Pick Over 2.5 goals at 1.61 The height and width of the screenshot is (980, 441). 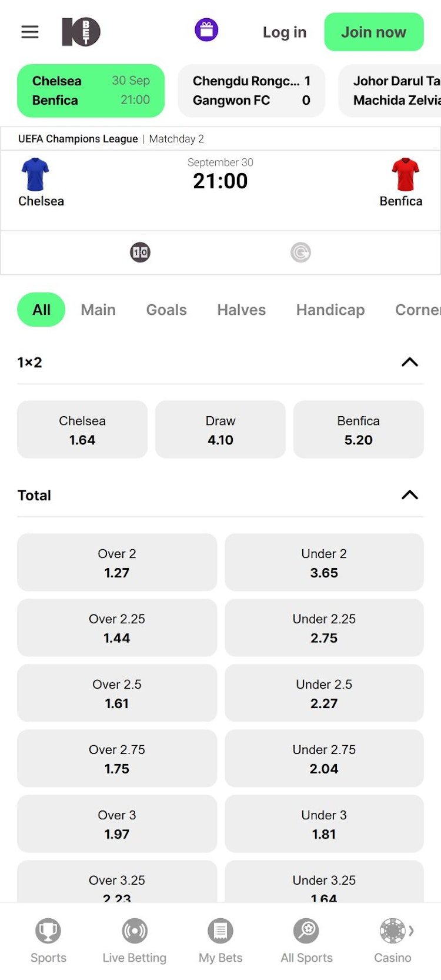tap(117, 693)
